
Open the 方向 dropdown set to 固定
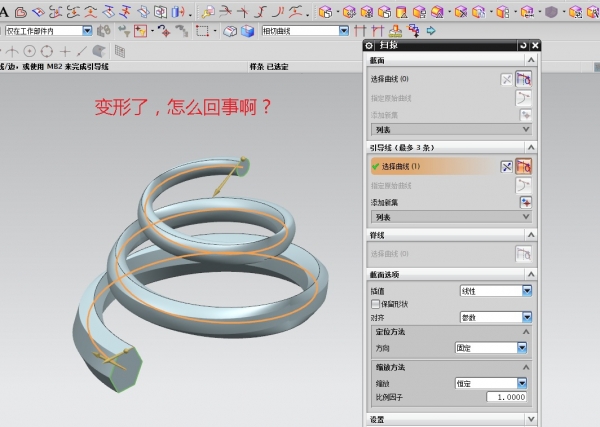tap(522, 347)
